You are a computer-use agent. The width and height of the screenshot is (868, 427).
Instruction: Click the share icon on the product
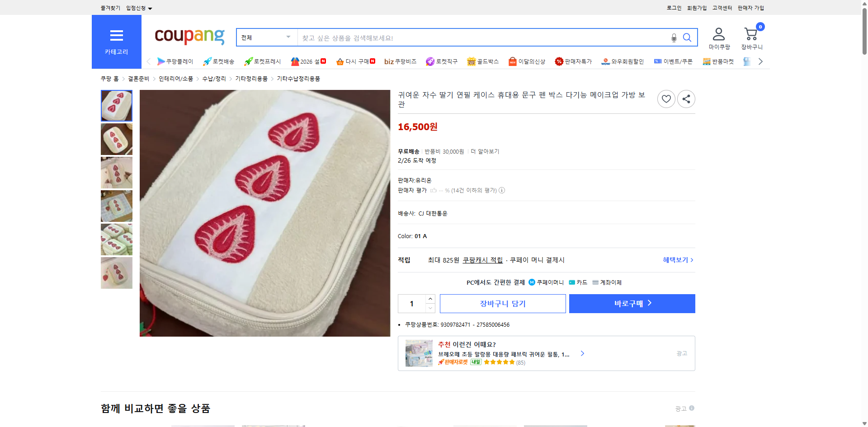pyautogui.click(x=686, y=99)
